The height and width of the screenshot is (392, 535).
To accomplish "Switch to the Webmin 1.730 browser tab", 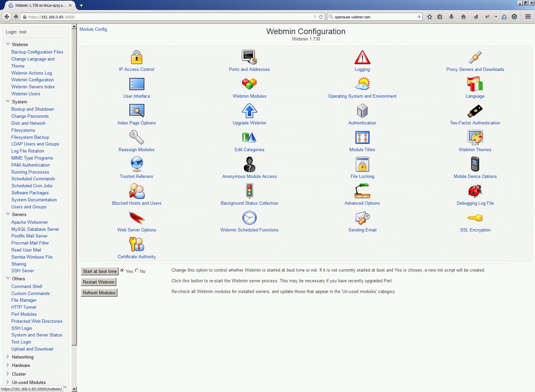I will [40, 5].
